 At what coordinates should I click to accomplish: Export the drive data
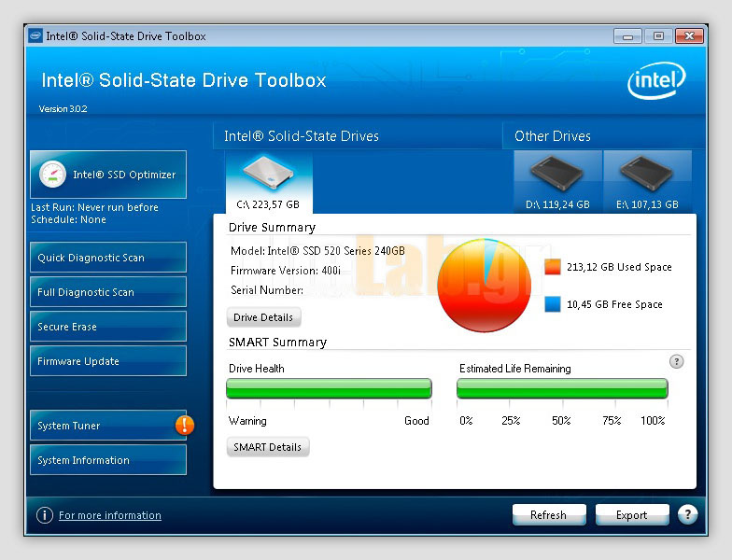tap(631, 515)
